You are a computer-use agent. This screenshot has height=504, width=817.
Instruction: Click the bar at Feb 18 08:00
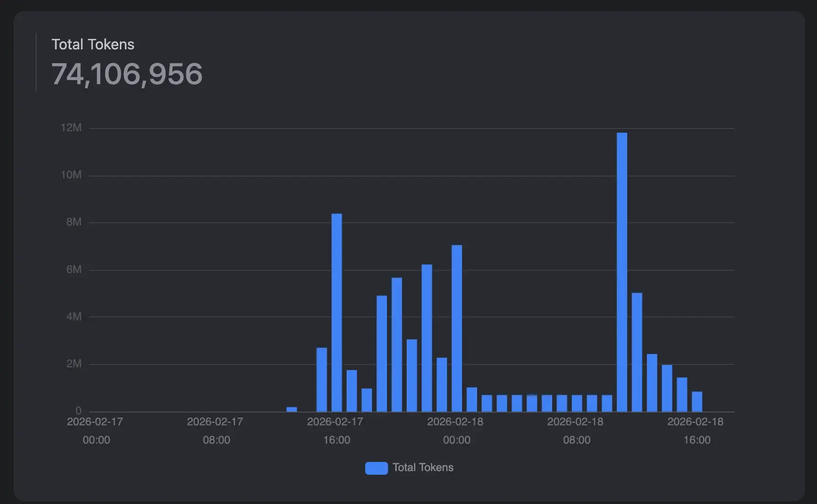(577, 403)
